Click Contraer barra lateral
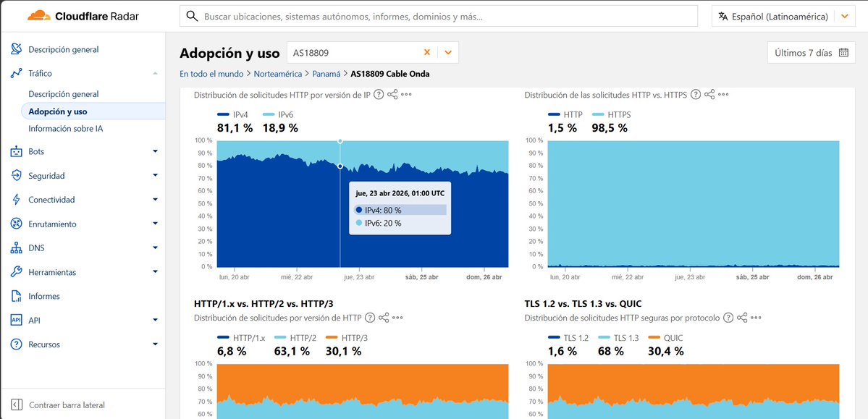The height and width of the screenshot is (419, 868). (x=67, y=405)
